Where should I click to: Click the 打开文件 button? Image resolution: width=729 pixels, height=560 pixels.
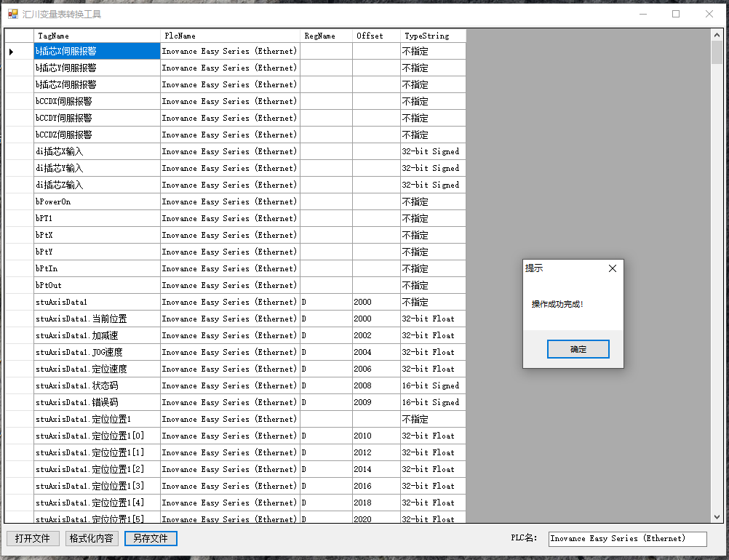pyautogui.click(x=33, y=538)
